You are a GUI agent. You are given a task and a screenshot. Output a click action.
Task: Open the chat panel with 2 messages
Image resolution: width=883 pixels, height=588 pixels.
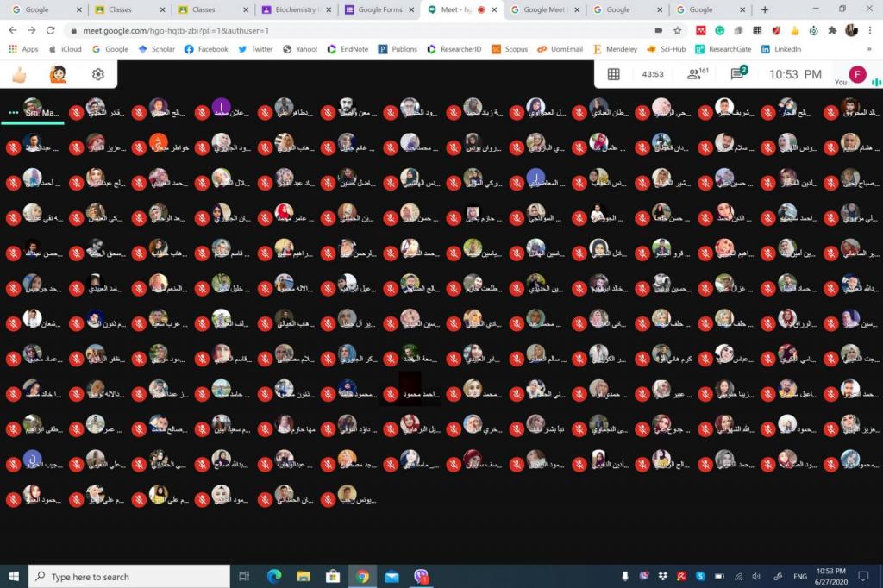pos(737,74)
